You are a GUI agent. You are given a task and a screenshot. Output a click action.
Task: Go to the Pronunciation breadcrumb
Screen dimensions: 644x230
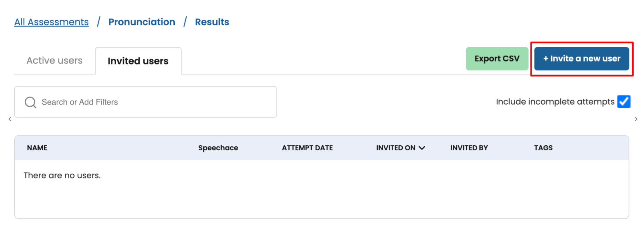(142, 22)
